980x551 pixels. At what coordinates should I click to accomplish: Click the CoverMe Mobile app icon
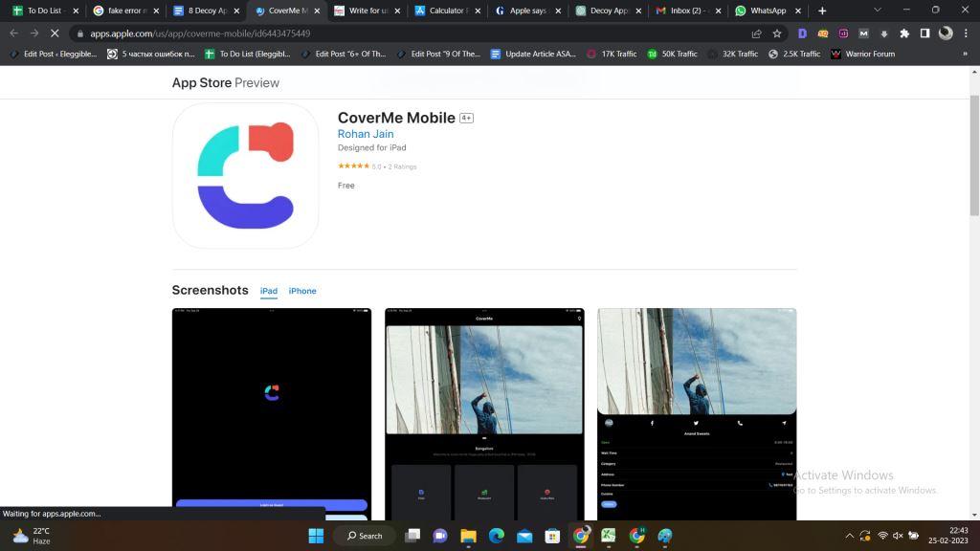[245, 176]
